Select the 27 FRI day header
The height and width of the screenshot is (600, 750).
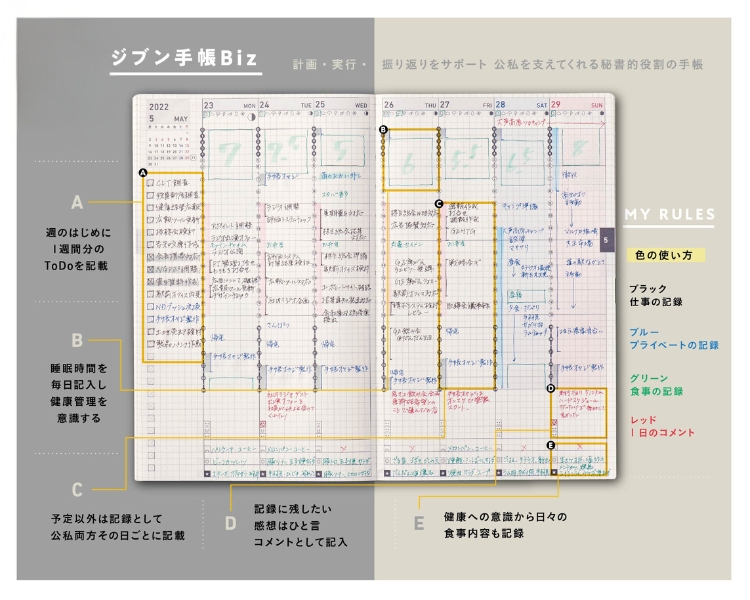466,105
